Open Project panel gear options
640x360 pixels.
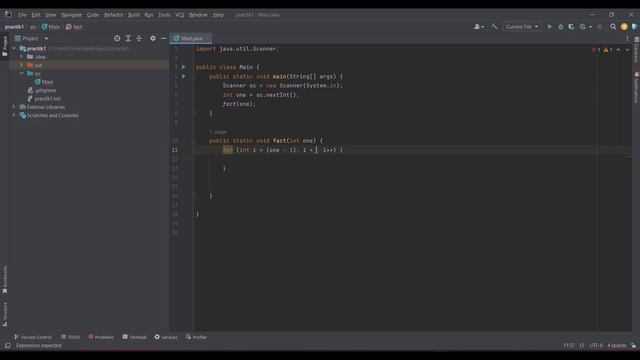[153, 38]
